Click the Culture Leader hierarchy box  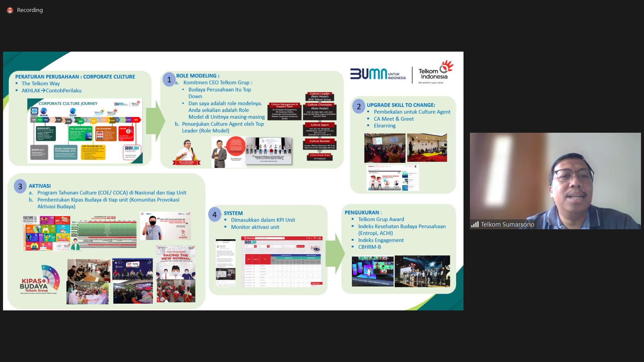pos(319,97)
